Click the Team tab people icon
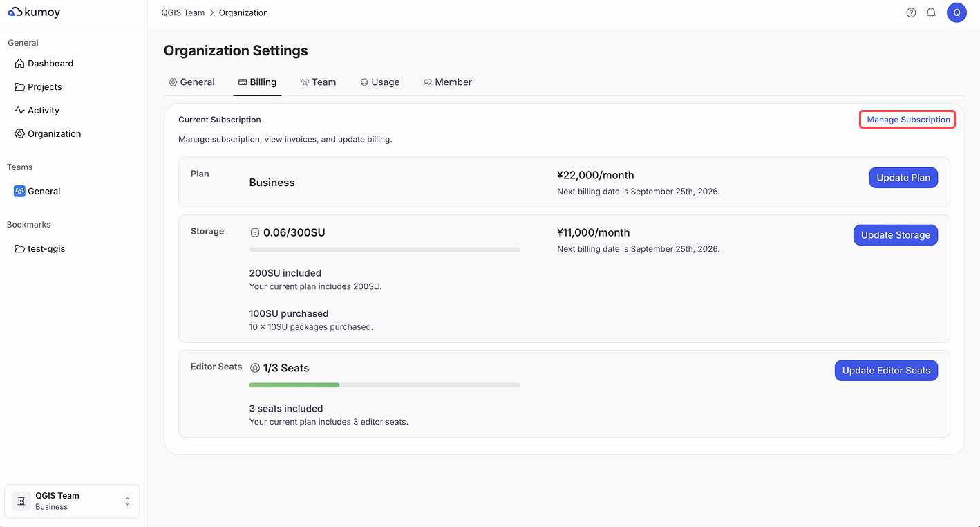Viewport: 980px width, 527px height. 305,82
